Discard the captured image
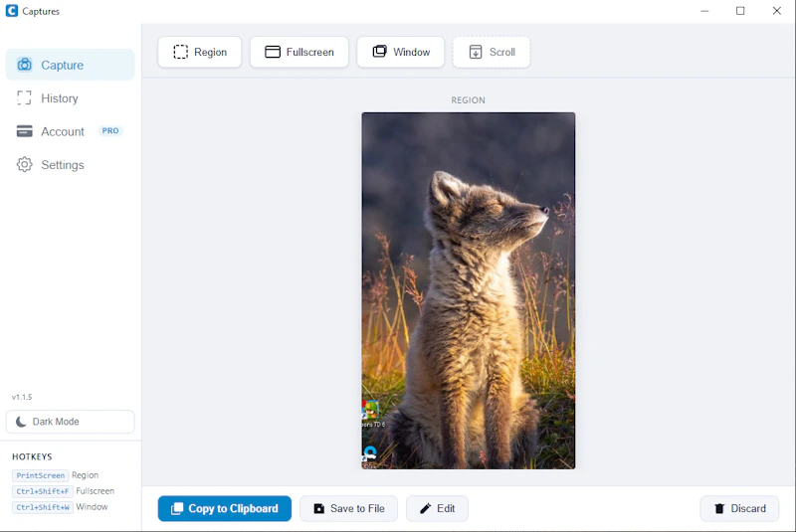This screenshot has height=532, width=796. [739, 508]
